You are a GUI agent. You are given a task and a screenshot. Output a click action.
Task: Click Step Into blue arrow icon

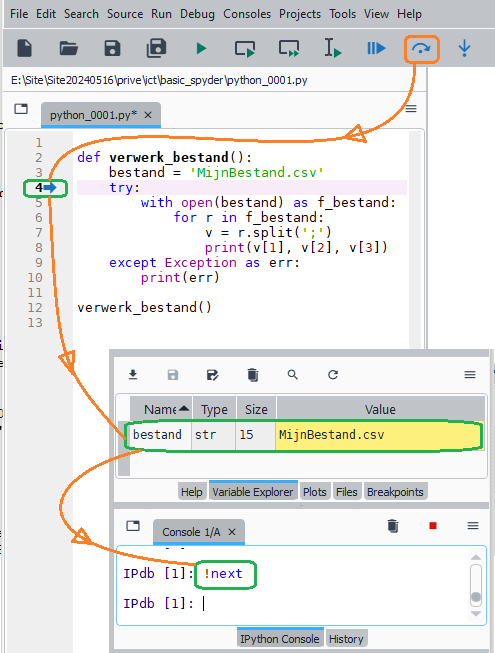(x=465, y=48)
